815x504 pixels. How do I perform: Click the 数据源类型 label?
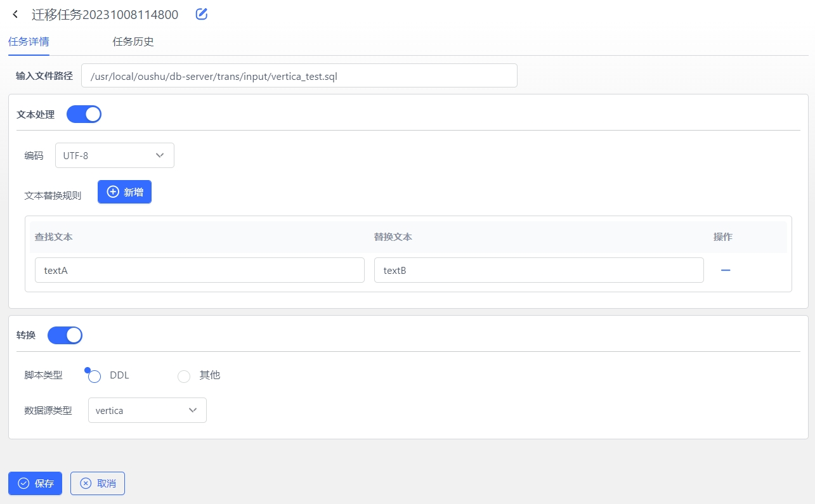click(x=48, y=410)
